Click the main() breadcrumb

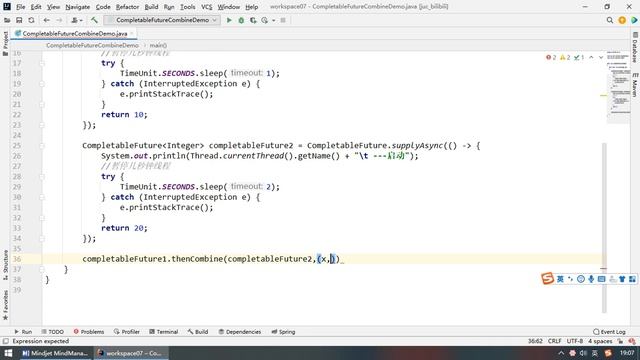158,45
